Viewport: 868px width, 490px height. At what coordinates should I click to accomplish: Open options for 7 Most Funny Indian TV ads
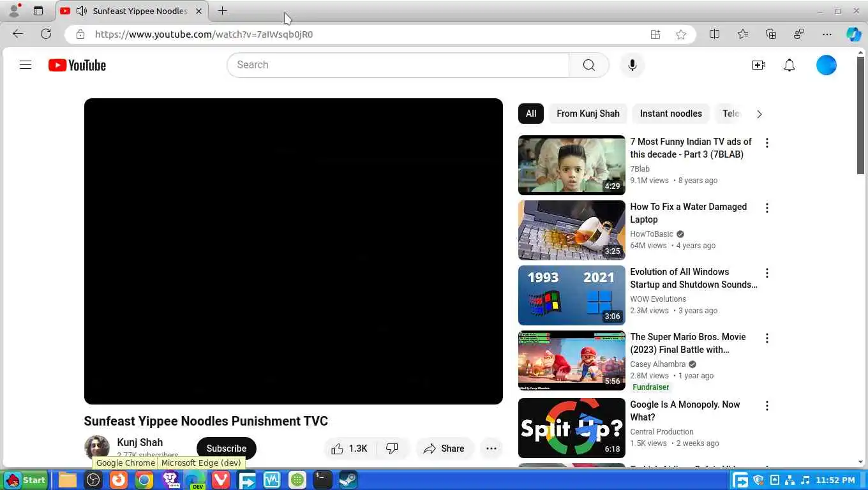(x=767, y=143)
